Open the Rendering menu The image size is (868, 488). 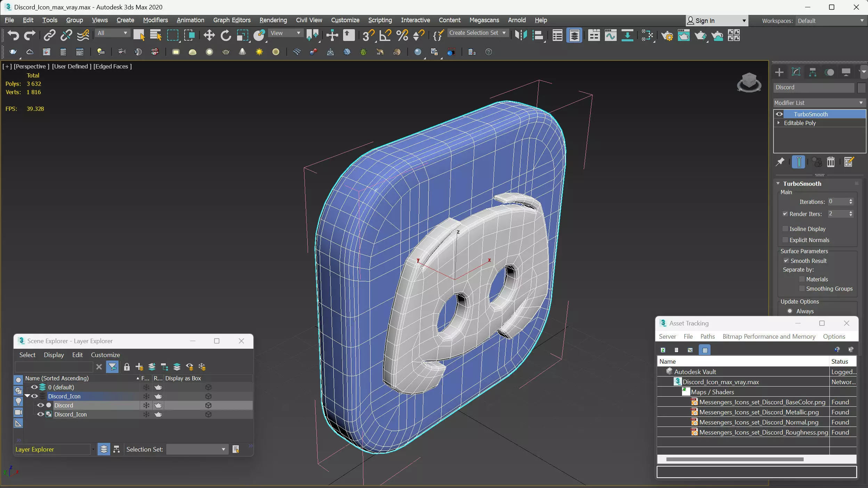pyautogui.click(x=273, y=20)
